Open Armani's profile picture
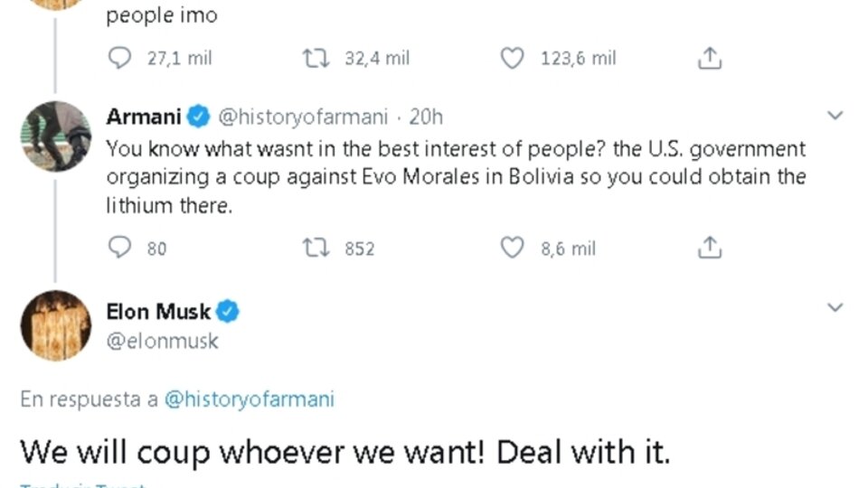This screenshot has height=488, width=868. tap(56, 136)
